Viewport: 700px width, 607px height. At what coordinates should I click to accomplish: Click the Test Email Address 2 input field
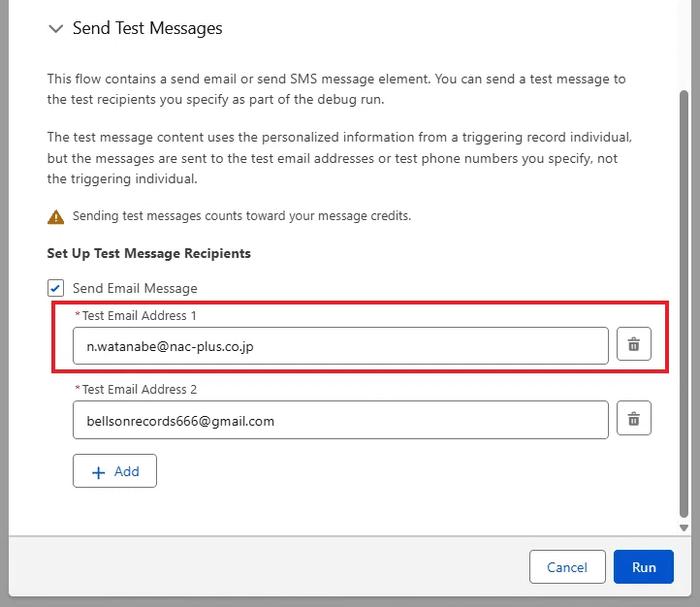[340, 420]
